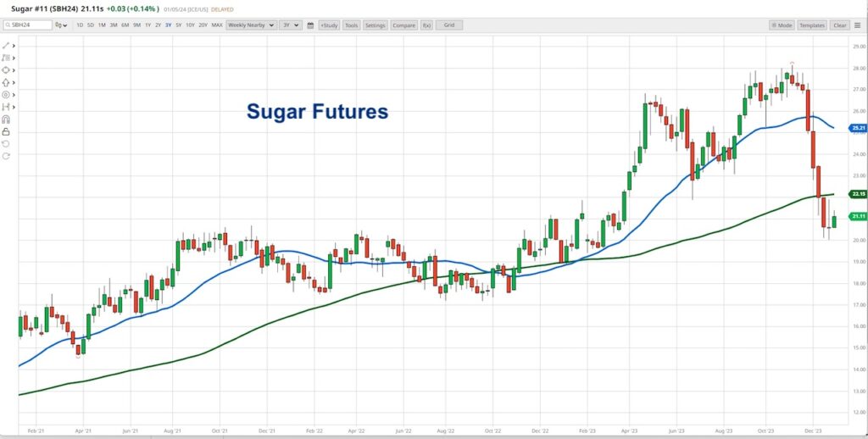The height and width of the screenshot is (439, 868).
Task: Select the line drawing tool icon
Action: (x=6, y=46)
